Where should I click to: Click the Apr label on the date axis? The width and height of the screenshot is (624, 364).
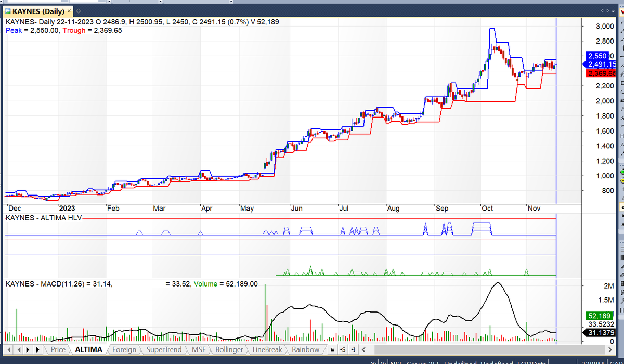click(206, 209)
